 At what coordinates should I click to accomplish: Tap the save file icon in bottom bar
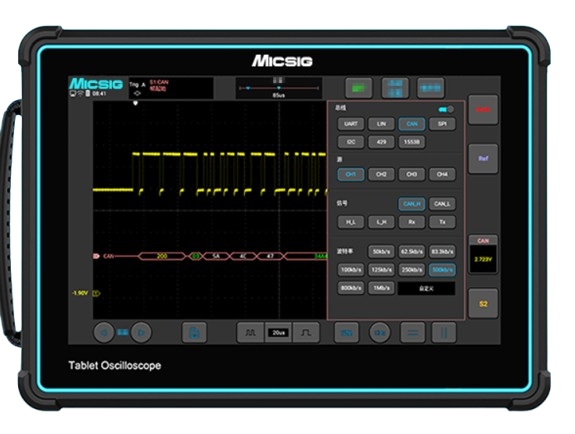(194, 332)
